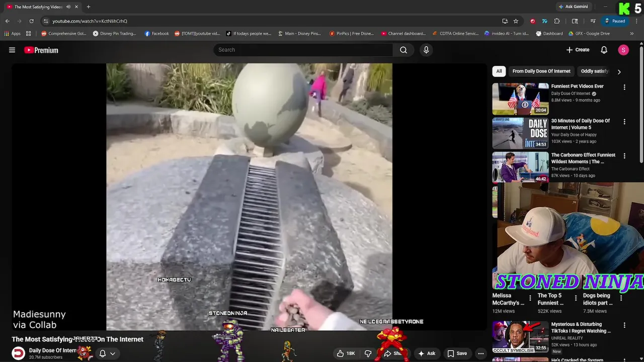
Task: Open Funniest Pet Videos Ever title
Action: 577,86
